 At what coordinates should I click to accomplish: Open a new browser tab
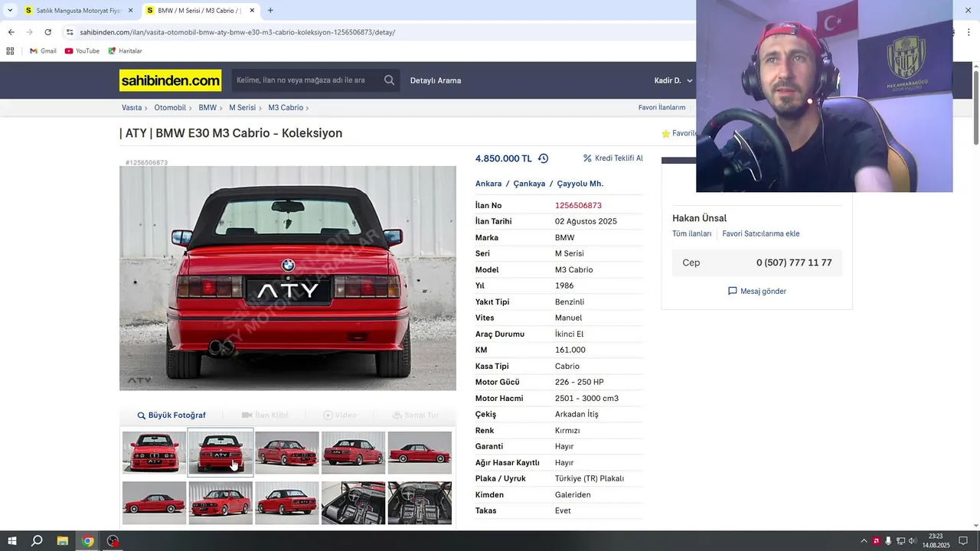click(x=270, y=11)
